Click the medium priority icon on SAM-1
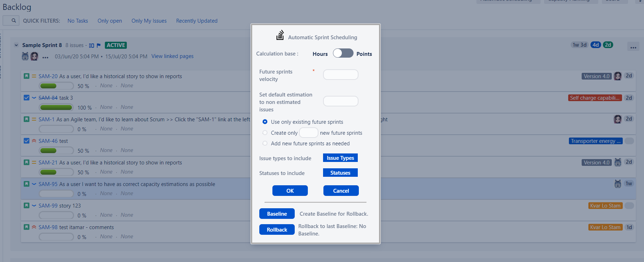Image resolution: width=644 pixels, height=262 pixels. point(34,119)
